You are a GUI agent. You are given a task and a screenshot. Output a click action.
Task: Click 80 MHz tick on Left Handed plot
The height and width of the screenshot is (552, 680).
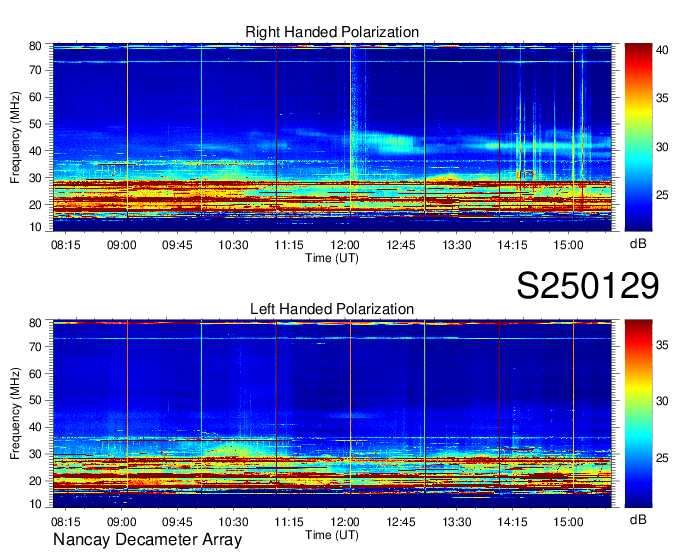click(35, 323)
